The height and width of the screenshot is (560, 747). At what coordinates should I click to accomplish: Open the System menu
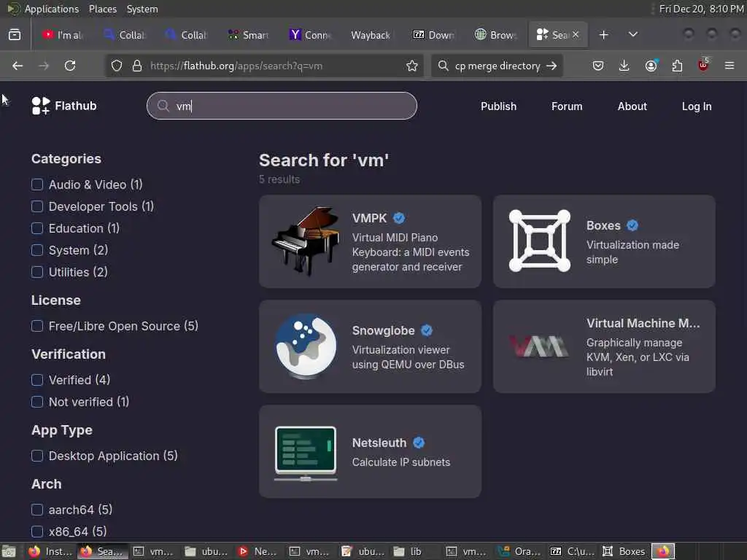point(142,9)
